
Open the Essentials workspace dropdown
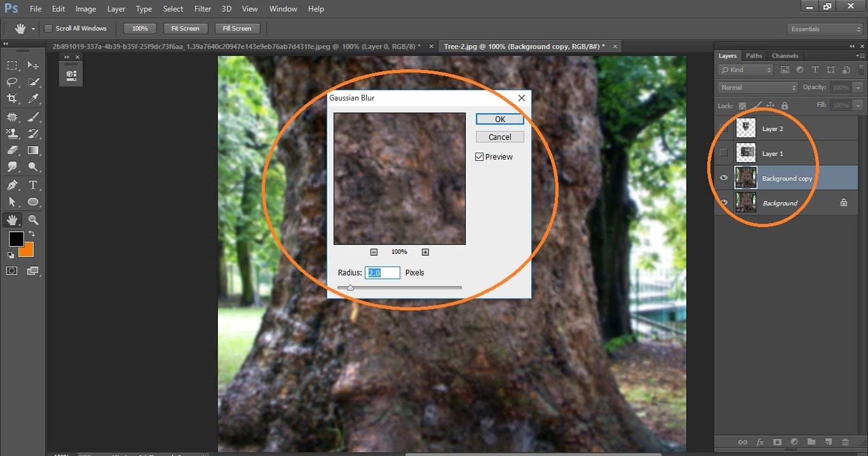pyautogui.click(x=824, y=29)
